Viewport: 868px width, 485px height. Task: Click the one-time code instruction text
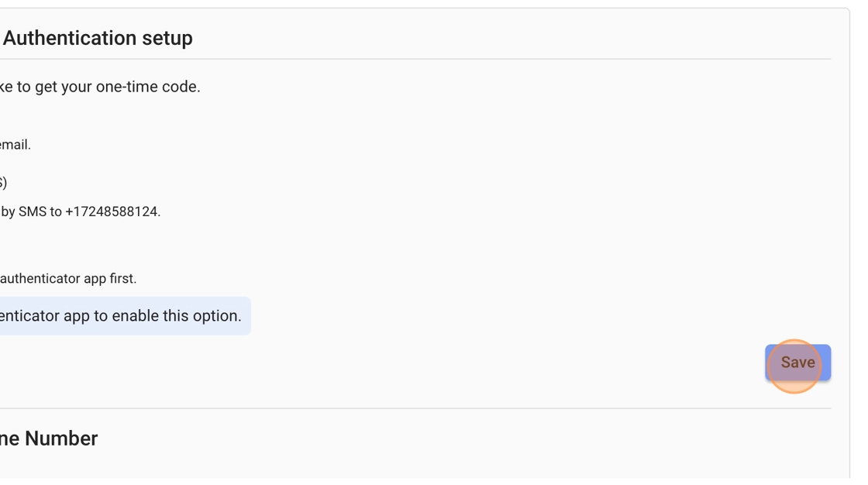100,87
